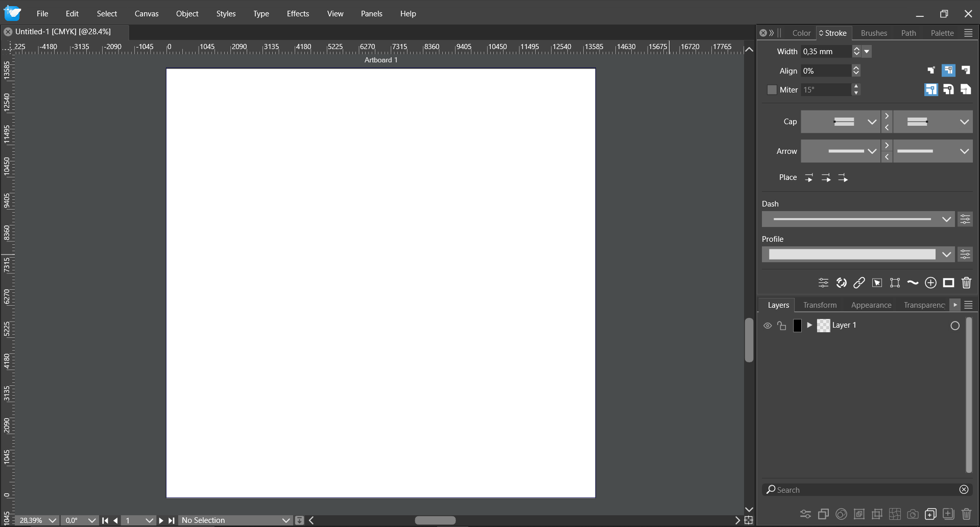Click the circled plus icon in Stroke panel
This screenshot has height=527, width=980.
930,283
